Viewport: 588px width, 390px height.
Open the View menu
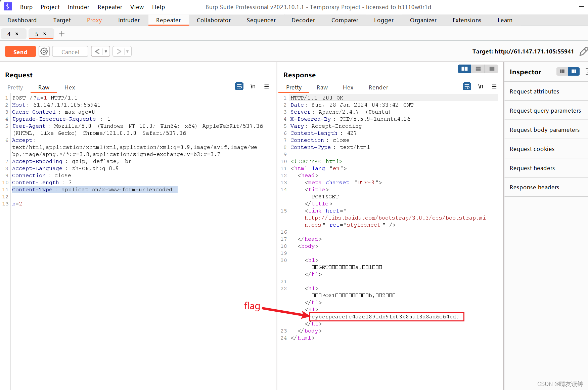[137, 7]
